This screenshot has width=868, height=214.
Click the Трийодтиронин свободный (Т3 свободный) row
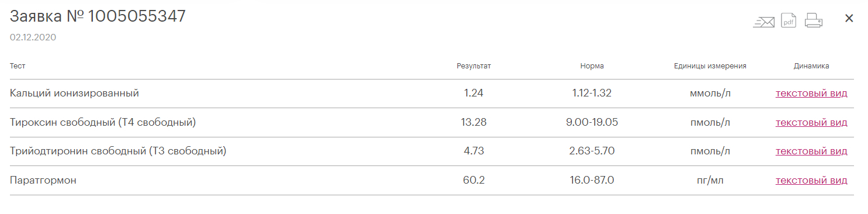432,151
